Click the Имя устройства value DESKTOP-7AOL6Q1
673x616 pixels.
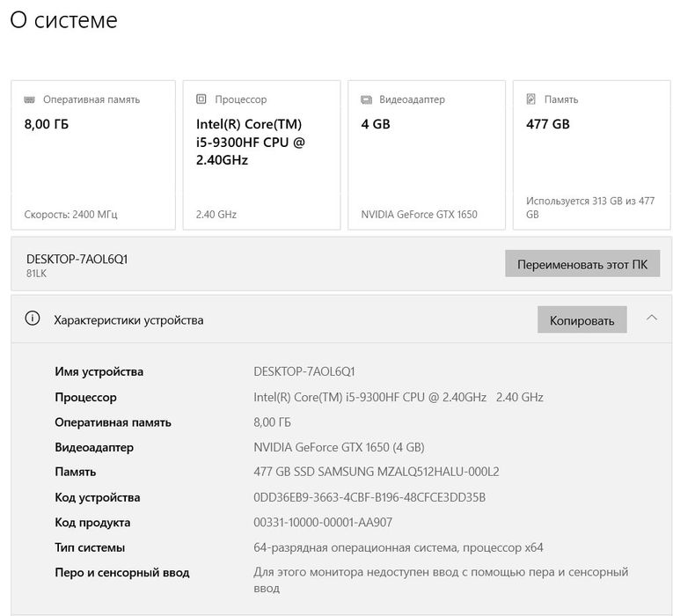pyautogui.click(x=304, y=371)
